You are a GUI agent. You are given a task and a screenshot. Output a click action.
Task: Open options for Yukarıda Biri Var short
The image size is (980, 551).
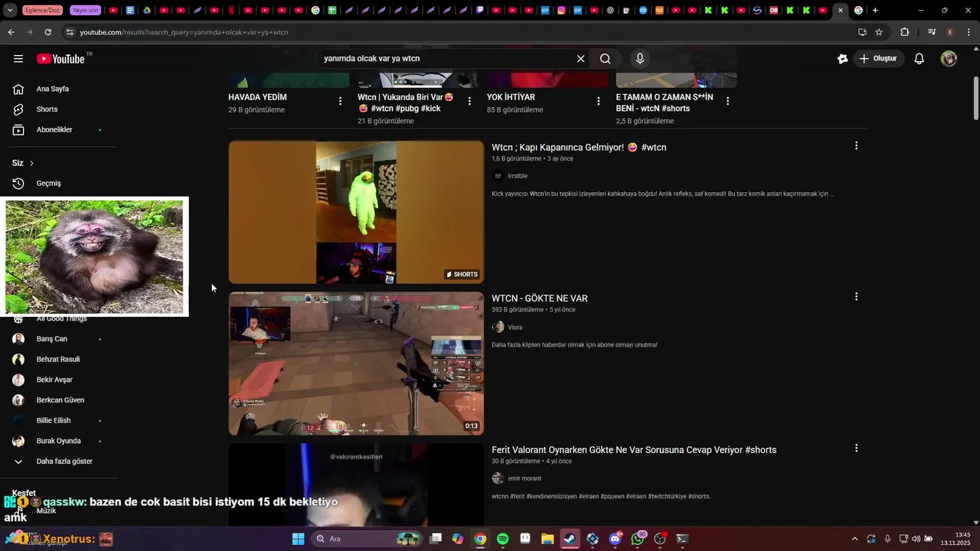tap(469, 101)
